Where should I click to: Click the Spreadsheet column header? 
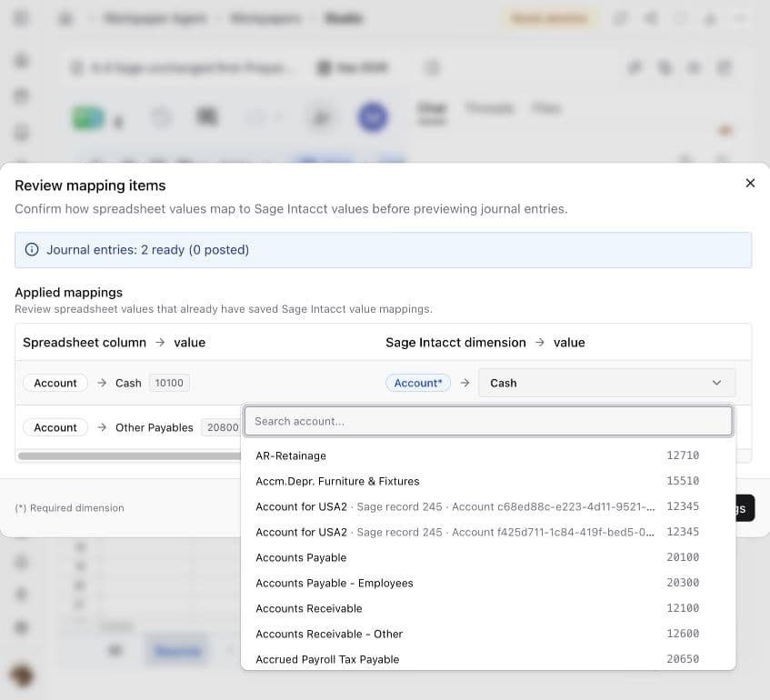tap(85, 343)
